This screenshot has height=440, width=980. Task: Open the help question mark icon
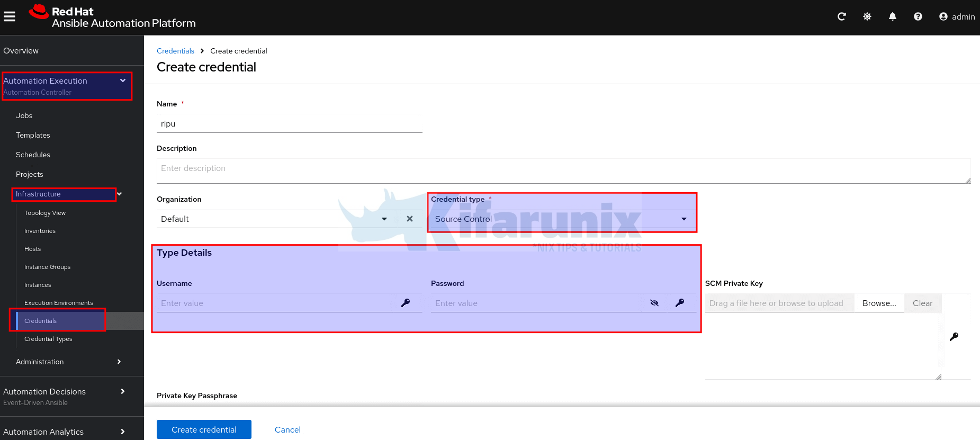(x=918, y=17)
